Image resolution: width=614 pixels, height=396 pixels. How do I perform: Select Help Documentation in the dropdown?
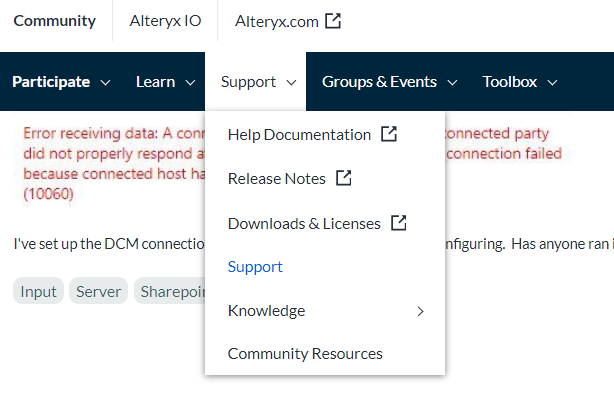click(299, 135)
